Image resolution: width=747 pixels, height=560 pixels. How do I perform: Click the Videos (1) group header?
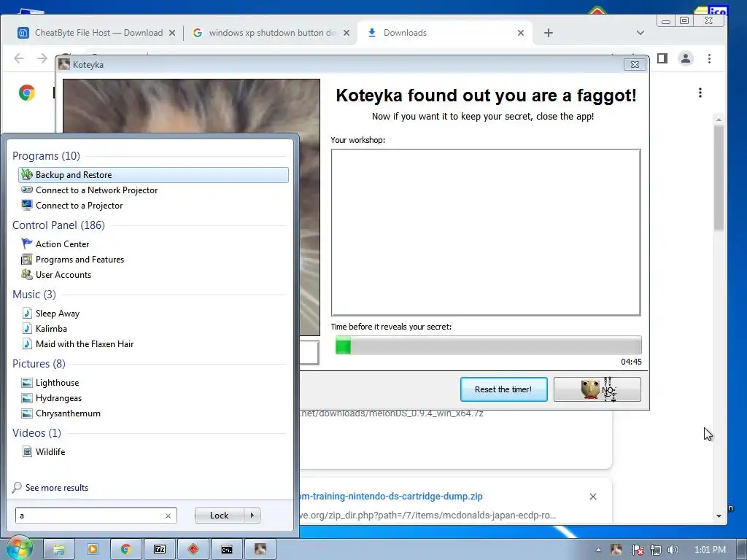point(36,433)
